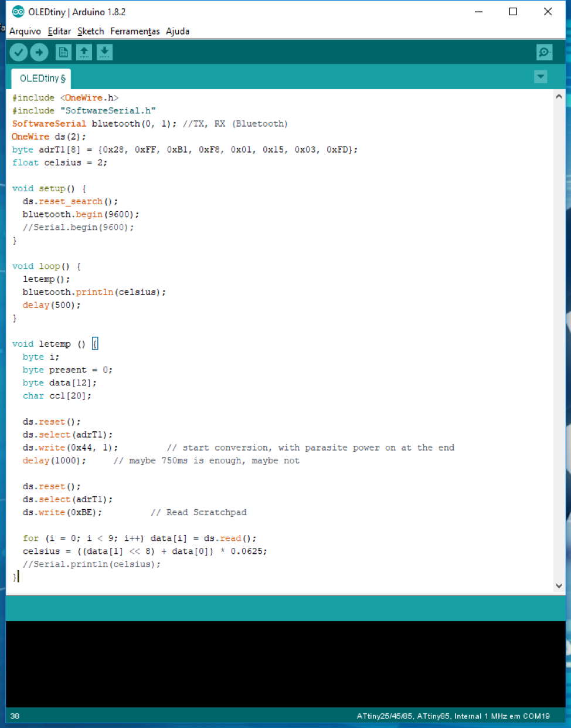Click the 'delay(1000);' line

point(55,460)
